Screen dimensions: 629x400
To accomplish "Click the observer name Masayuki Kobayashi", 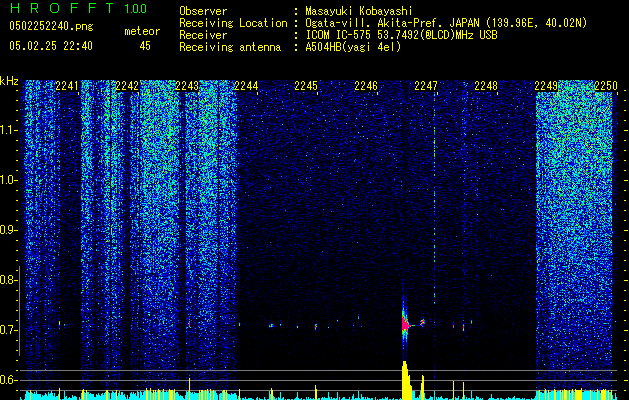I will pos(359,11).
